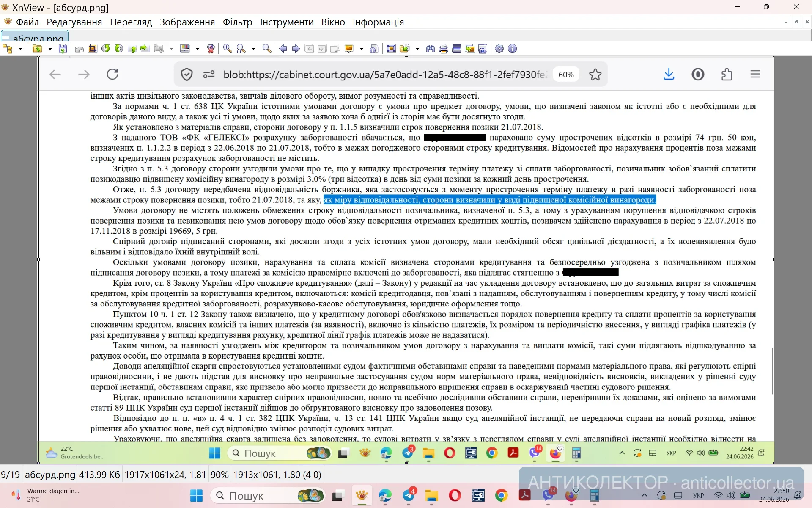Zoom out with the minus magnifier

(x=267, y=49)
